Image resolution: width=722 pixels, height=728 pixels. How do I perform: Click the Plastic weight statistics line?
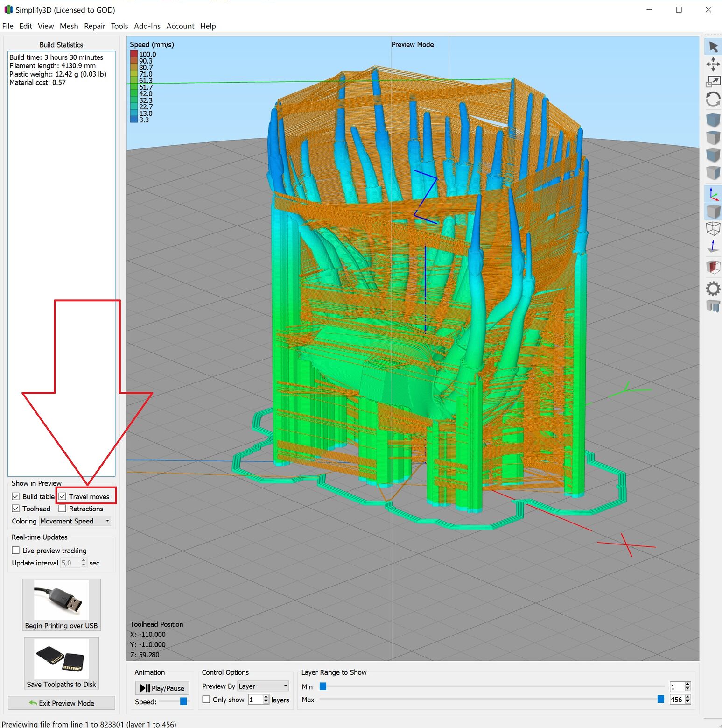pyautogui.click(x=58, y=74)
